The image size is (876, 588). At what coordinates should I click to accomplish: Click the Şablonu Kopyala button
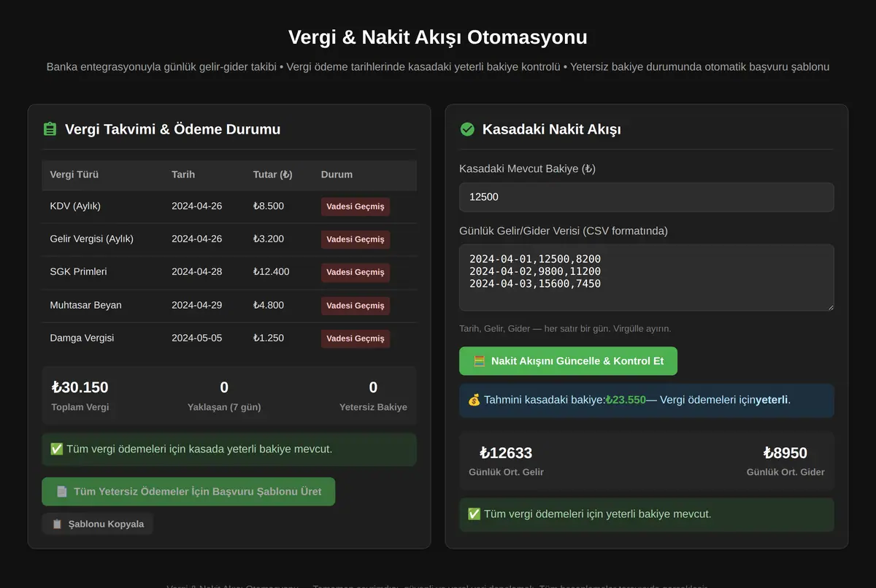tap(98, 524)
